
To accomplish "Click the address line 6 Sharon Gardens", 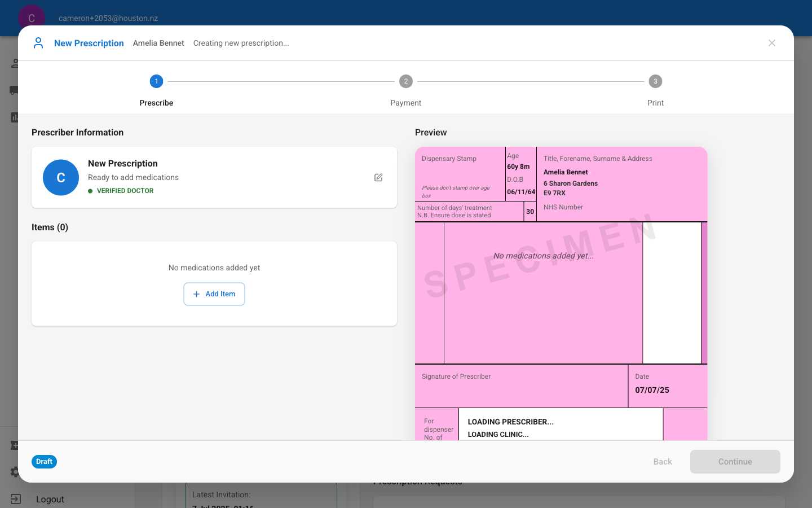I will coord(571,183).
